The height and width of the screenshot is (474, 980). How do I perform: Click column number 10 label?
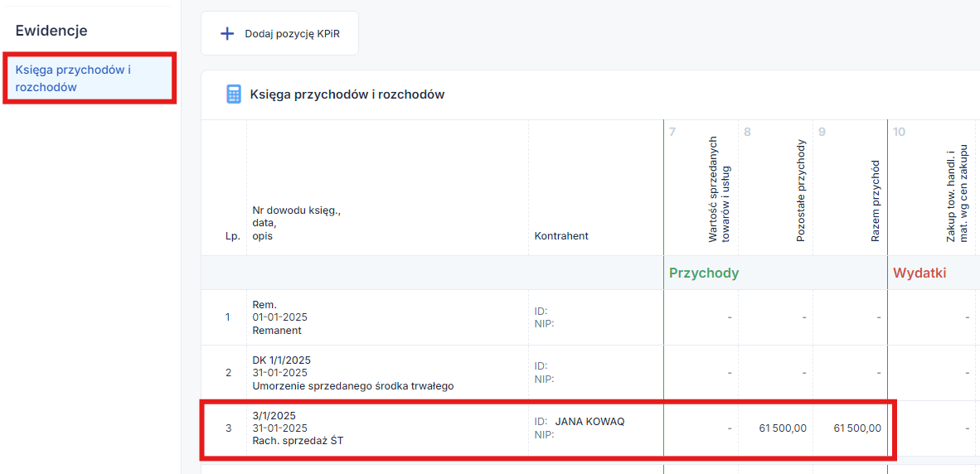pyautogui.click(x=899, y=132)
